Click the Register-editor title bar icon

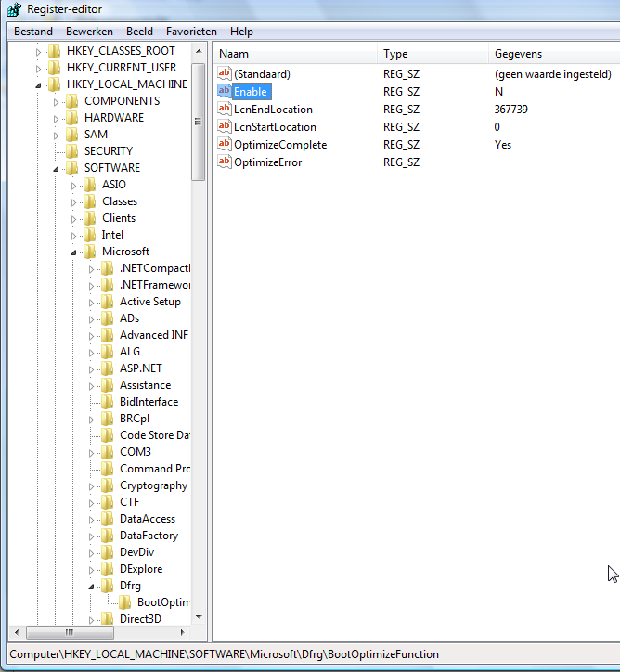pyautogui.click(x=15, y=9)
